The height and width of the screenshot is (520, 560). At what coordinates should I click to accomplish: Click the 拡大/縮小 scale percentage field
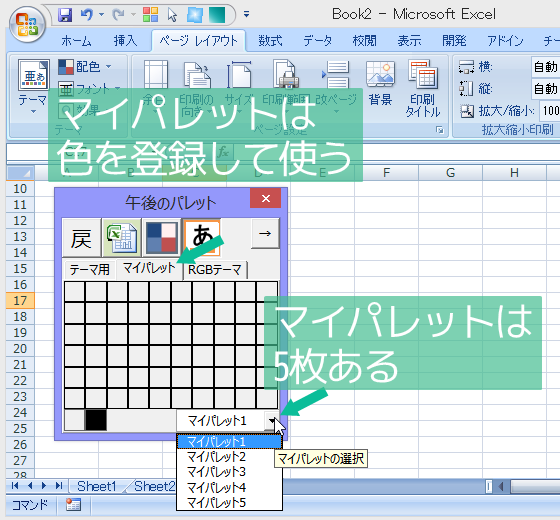pyautogui.click(x=550, y=111)
